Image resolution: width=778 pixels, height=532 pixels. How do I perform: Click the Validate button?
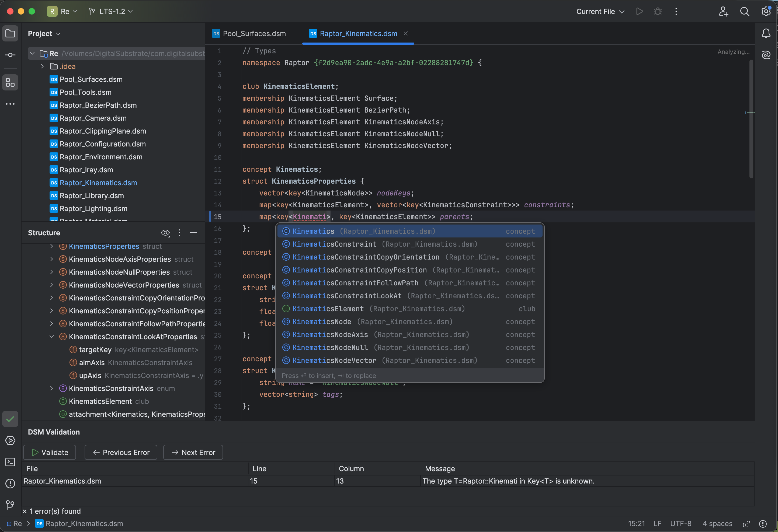(50, 452)
